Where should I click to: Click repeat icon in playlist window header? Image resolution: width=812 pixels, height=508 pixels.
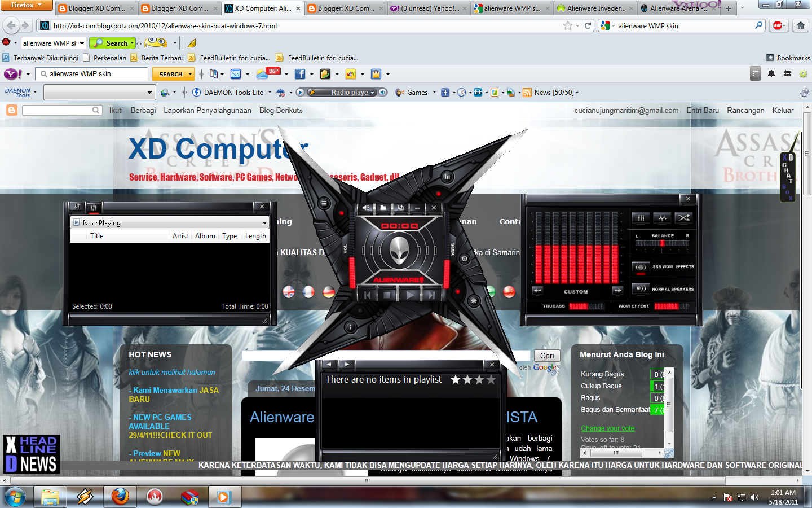click(94, 207)
